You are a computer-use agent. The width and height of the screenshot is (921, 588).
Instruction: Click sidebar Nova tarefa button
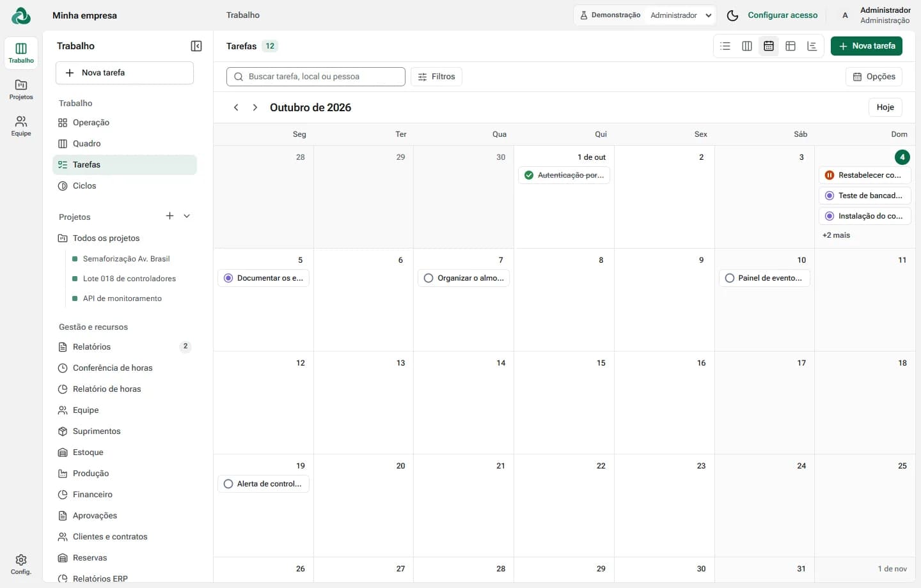tap(125, 73)
